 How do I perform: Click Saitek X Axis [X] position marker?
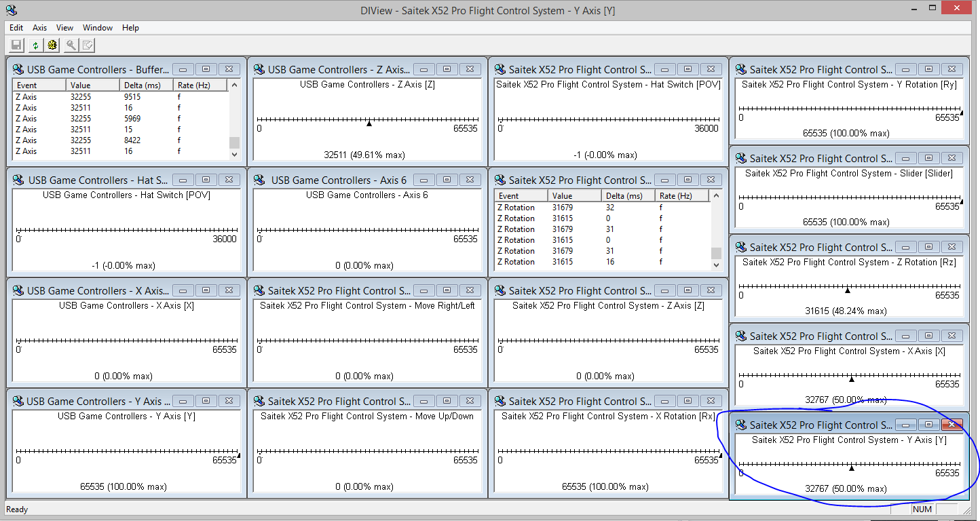tap(851, 379)
